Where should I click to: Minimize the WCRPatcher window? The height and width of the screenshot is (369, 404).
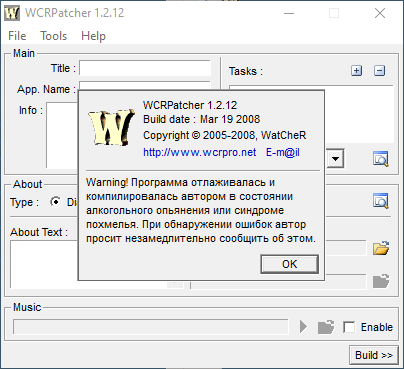point(289,13)
